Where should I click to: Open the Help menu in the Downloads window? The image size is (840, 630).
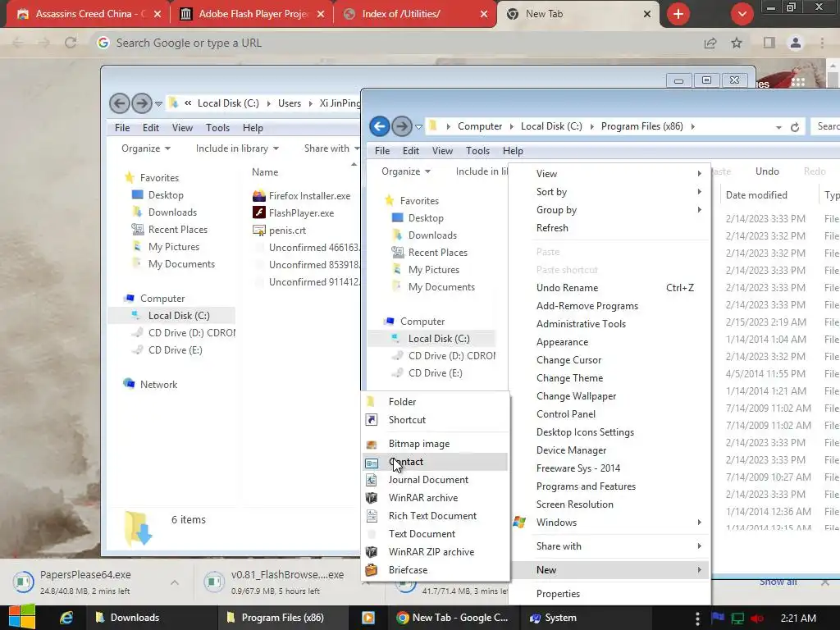[x=253, y=128]
